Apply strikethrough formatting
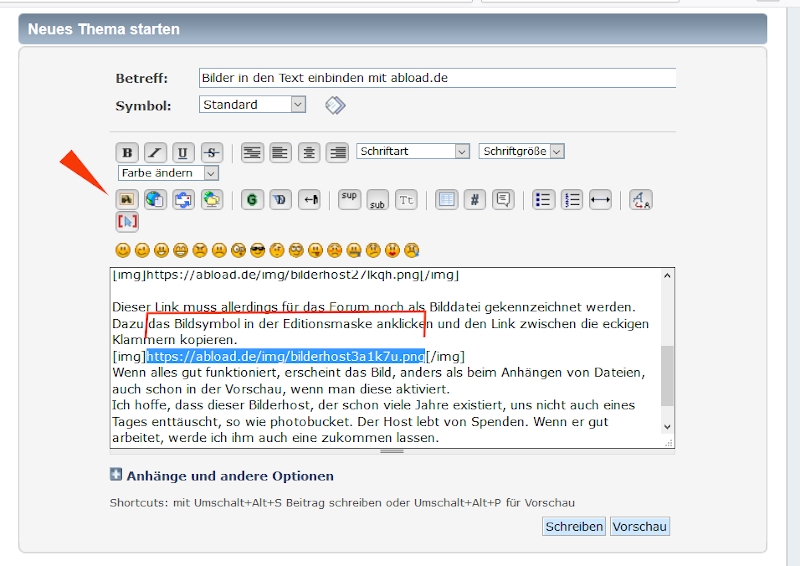This screenshot has width=800, height=566. tap(211, 152)
